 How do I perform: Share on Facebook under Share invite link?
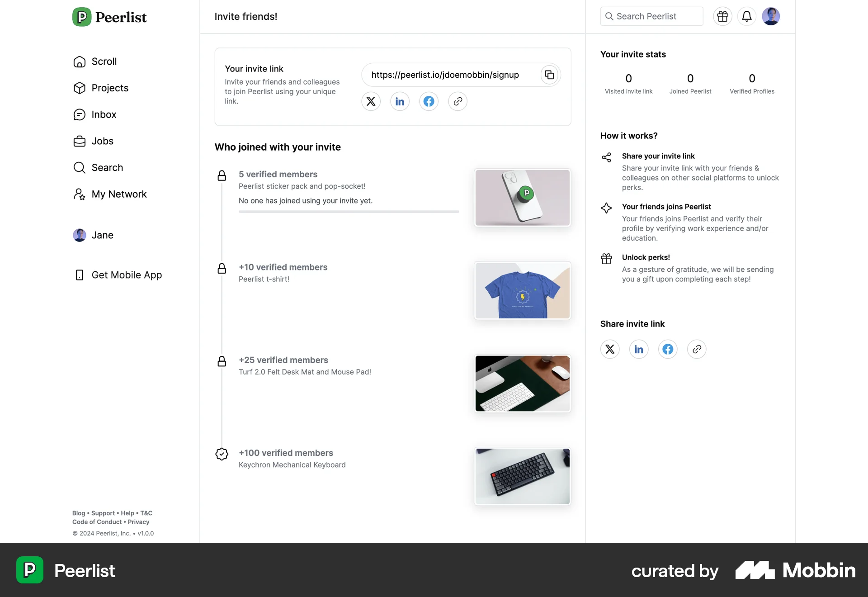668,349
